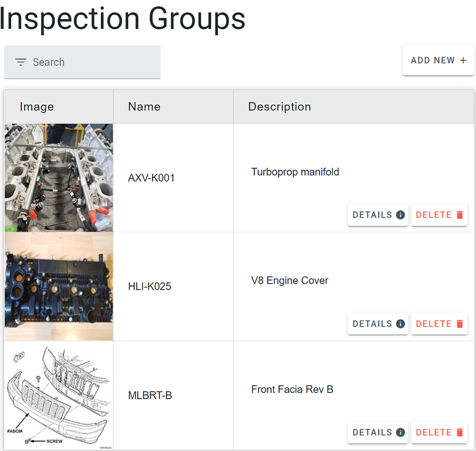Click the info icon for HLI-K025
Screen dimensions: 476x451
400,324
